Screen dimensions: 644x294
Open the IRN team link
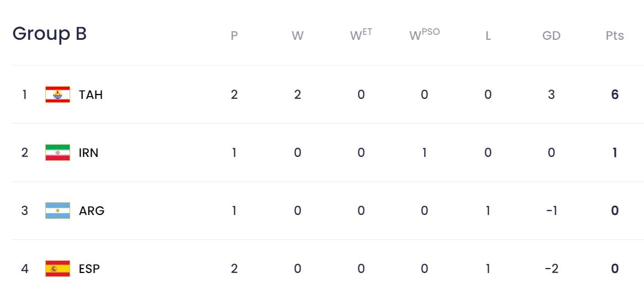(89, 153)
